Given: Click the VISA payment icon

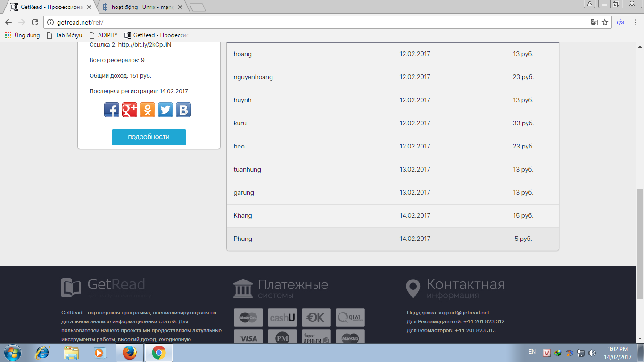Looking at the screenshot, I should click(x=248, y=337).
